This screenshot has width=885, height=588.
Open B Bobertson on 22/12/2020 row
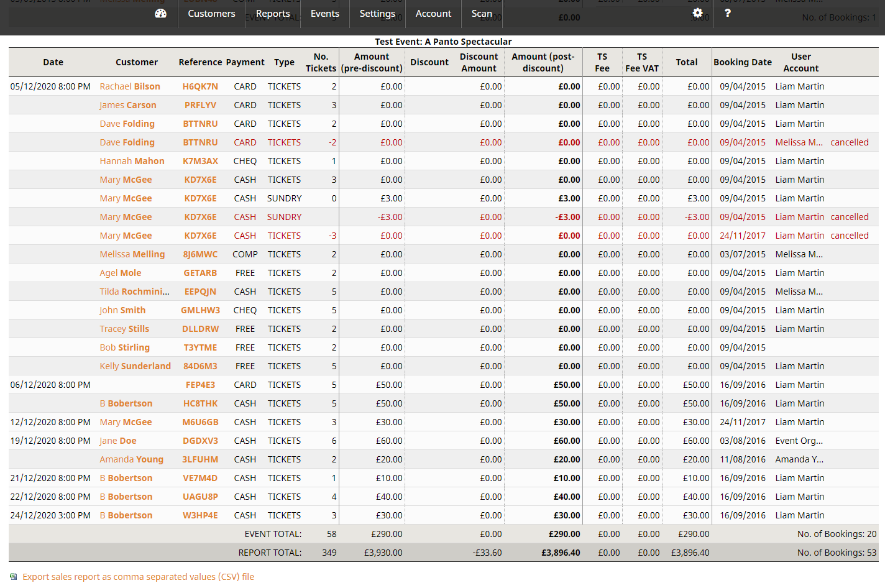(x=126, y=497)
